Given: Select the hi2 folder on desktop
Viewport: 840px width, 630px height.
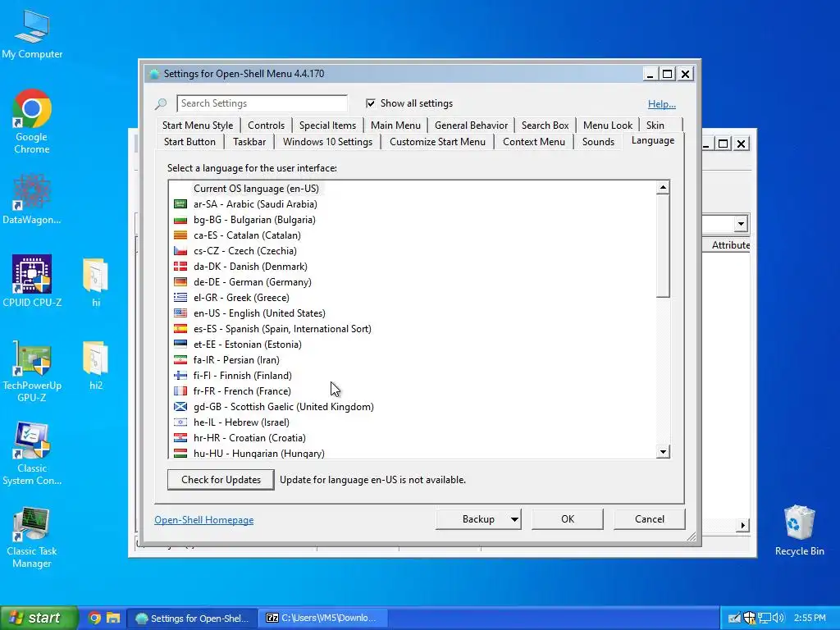Looking at the screenshot, I should point(96,365).
